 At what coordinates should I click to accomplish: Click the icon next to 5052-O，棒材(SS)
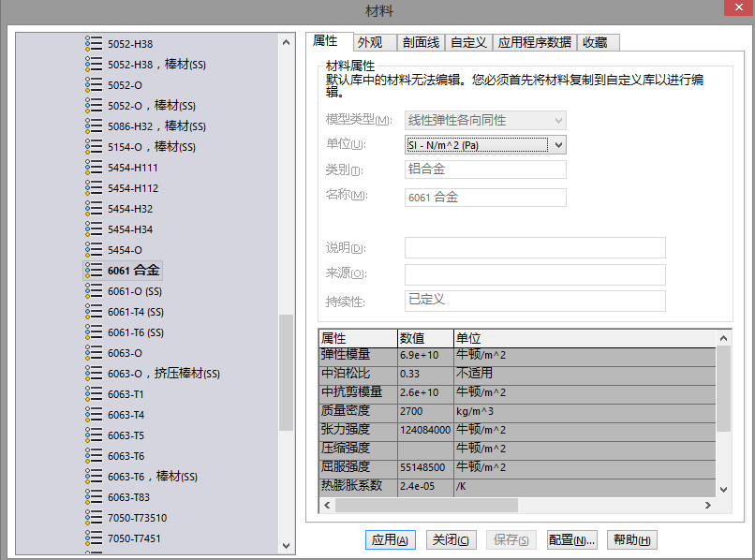(94, 106)
